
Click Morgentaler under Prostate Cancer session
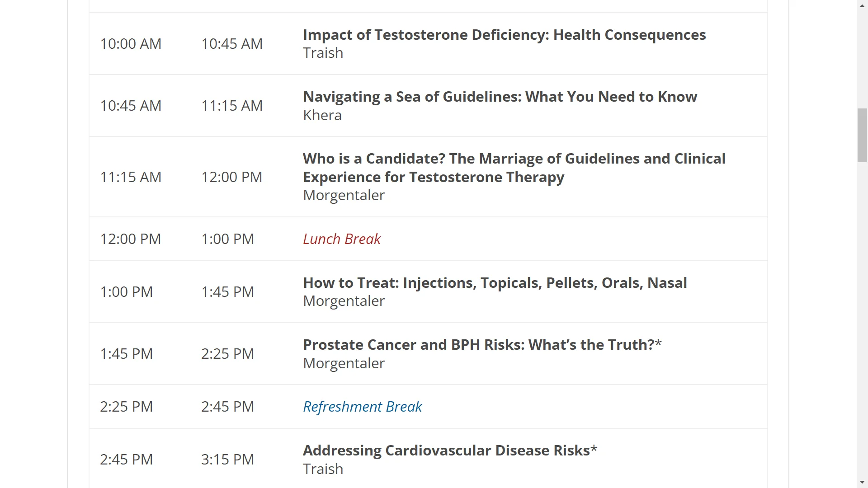click(344, 363)
